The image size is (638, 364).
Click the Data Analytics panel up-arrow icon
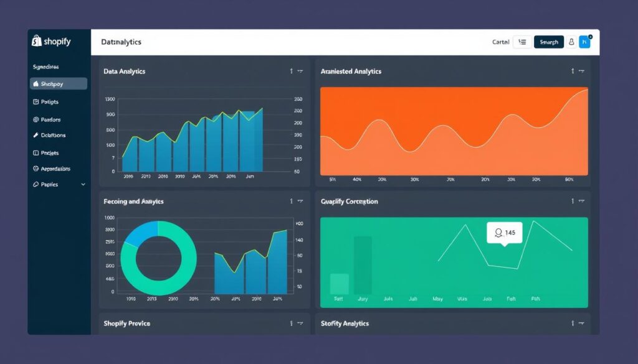292,72
